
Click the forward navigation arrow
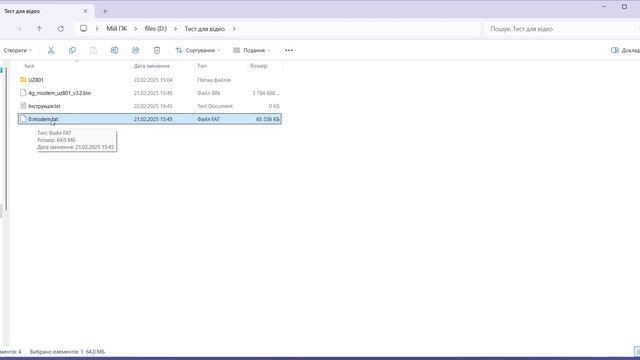19,29
